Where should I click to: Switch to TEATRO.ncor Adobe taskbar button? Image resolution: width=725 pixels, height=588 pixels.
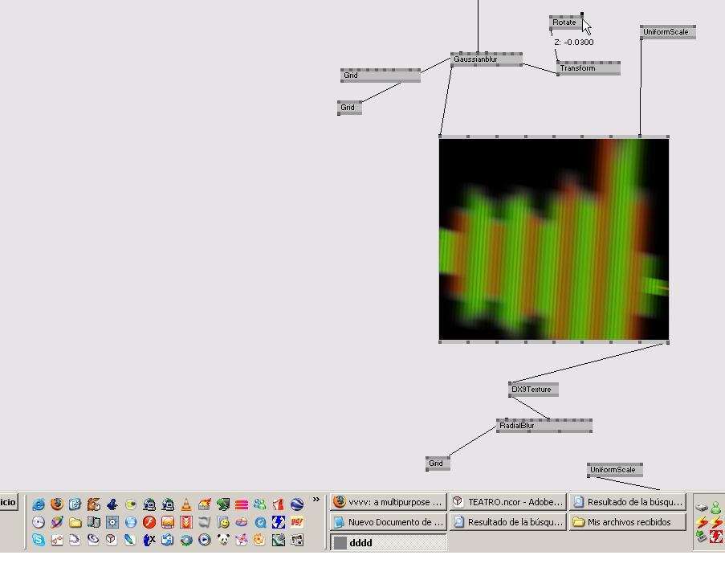(x=507, y=502)
